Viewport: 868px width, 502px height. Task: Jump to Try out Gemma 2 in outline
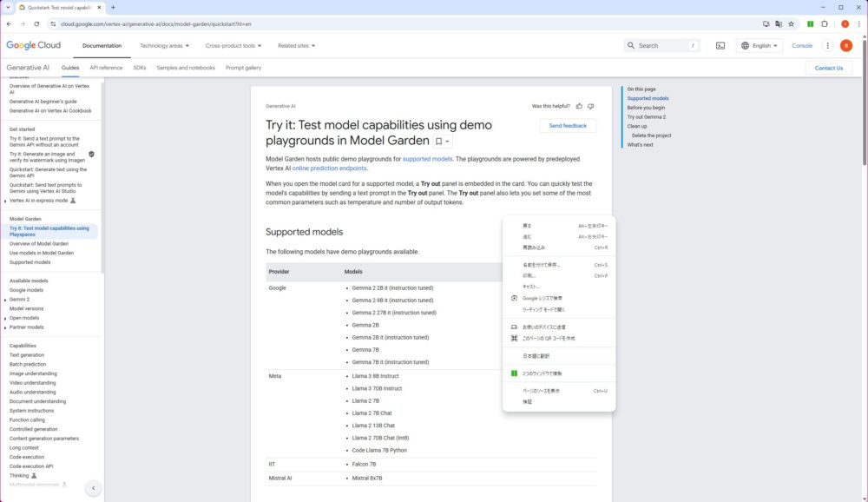647,117
